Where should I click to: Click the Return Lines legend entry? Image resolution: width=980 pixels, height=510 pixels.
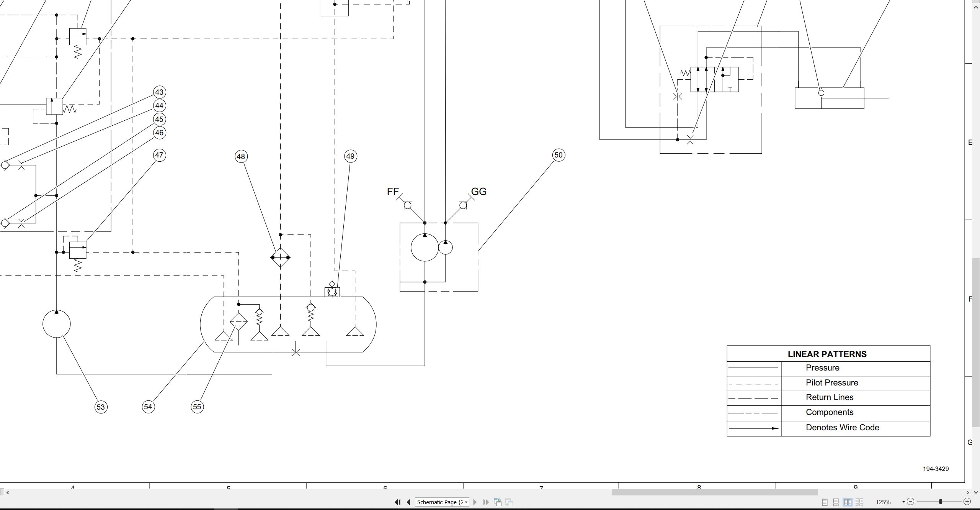tap(830, 397)
